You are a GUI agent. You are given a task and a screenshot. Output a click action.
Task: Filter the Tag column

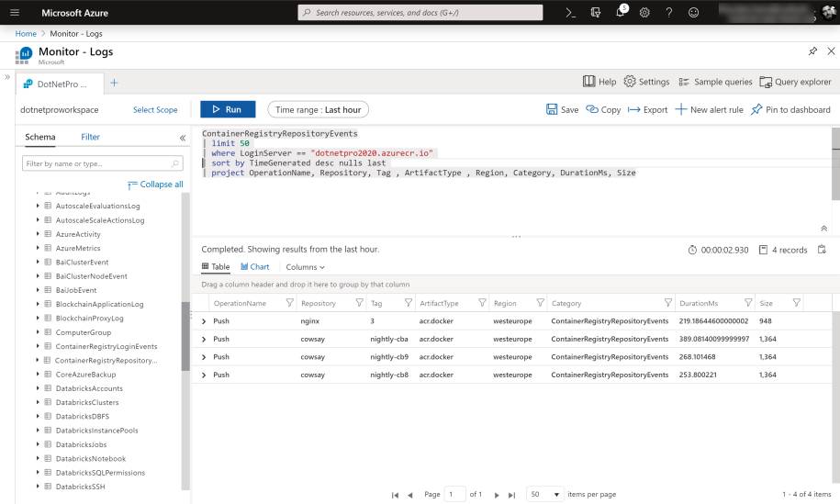click(409, 303)
